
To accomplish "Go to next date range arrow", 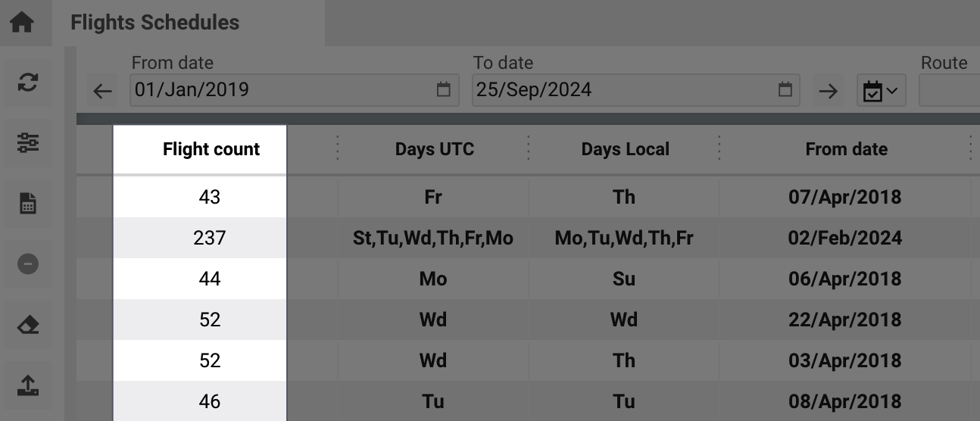I will point(829,92).
